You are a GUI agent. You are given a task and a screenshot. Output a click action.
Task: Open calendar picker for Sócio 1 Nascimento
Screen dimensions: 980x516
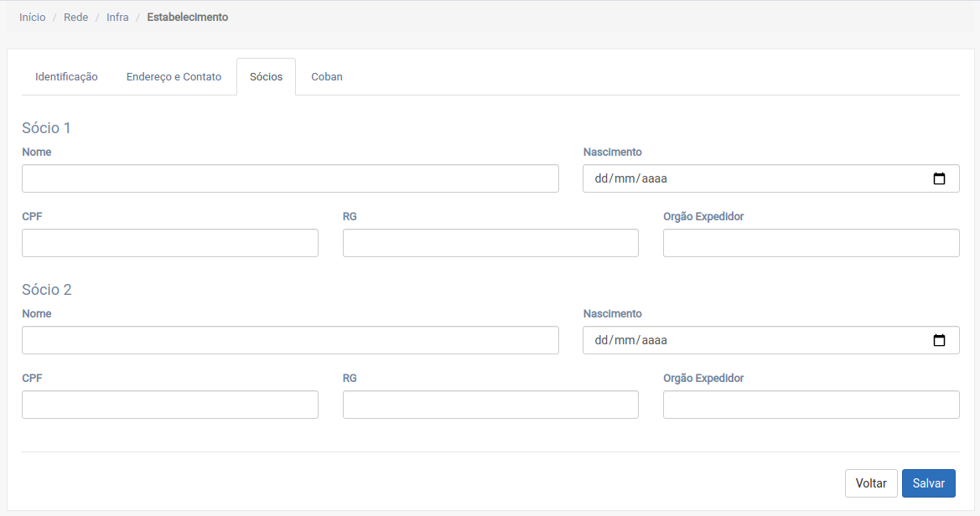click(x=939, y=178)
